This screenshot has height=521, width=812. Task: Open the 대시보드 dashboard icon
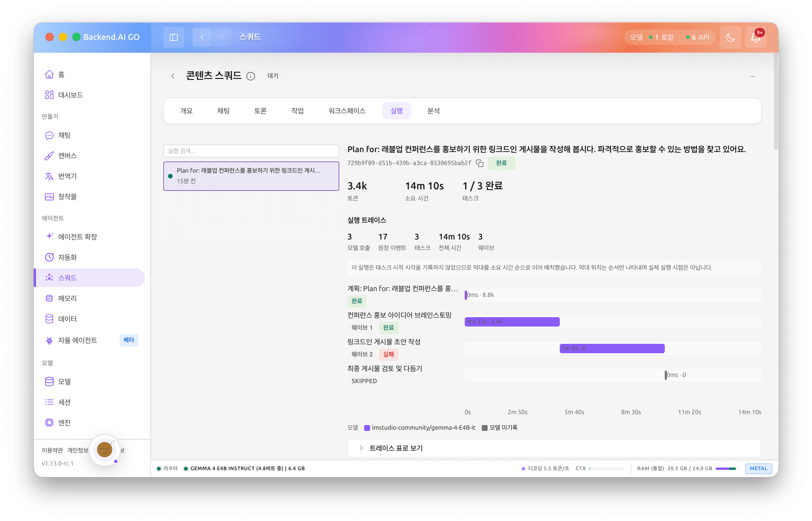(50, 95)
